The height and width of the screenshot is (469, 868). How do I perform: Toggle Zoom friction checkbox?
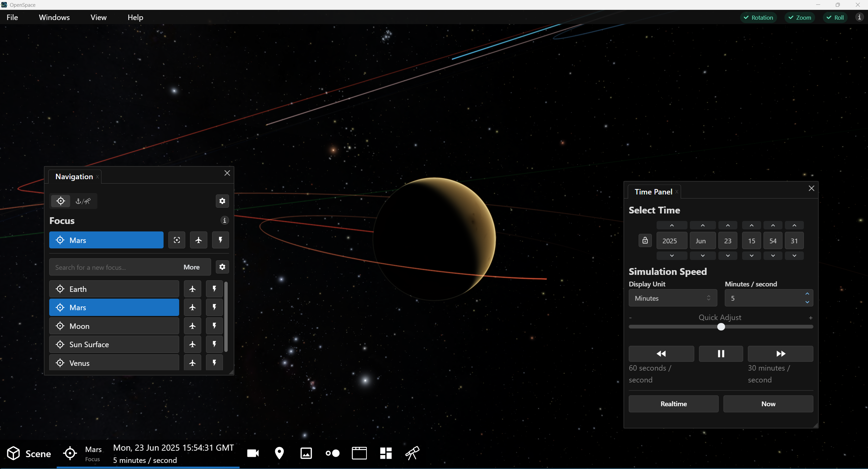pyautogui.click(x=800, y=18)
